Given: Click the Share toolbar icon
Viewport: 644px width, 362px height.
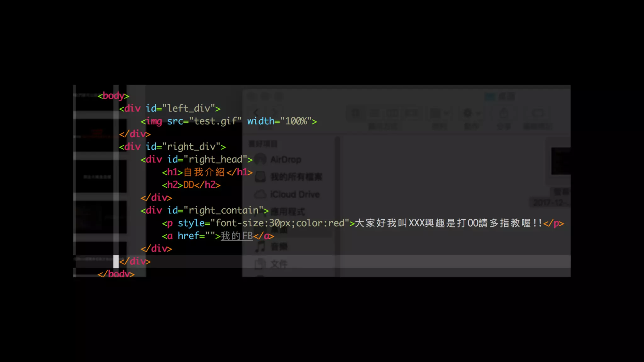Looking at the screenshot, I should 503,113.
